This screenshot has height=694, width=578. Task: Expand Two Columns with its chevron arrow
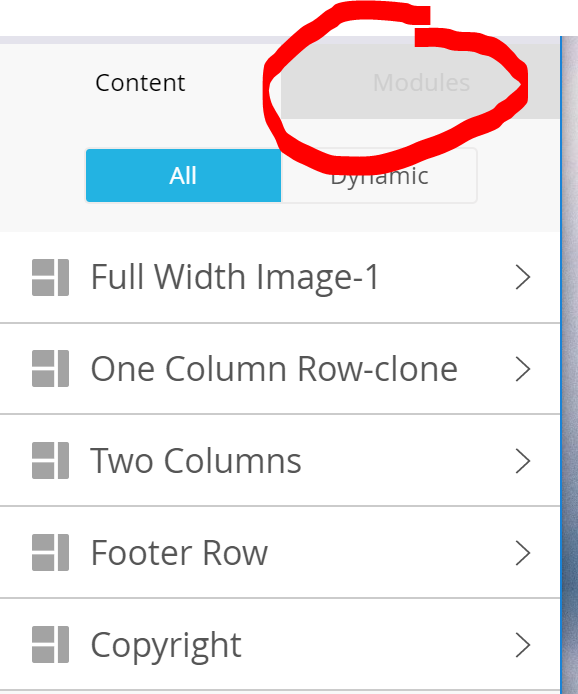point(523,461)
